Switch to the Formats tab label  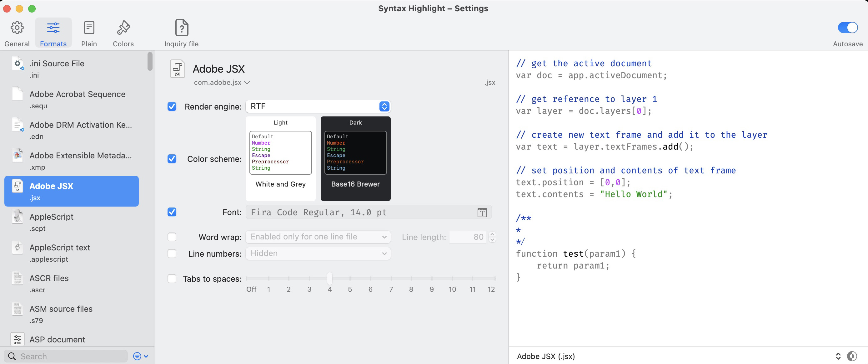pos(53,44)
